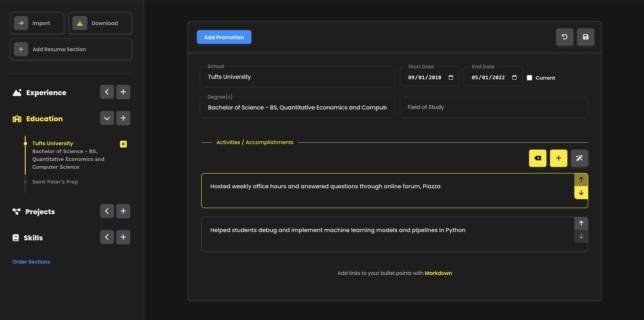
Task: Move Piazza bullet down with arrow
Action: 581,192
